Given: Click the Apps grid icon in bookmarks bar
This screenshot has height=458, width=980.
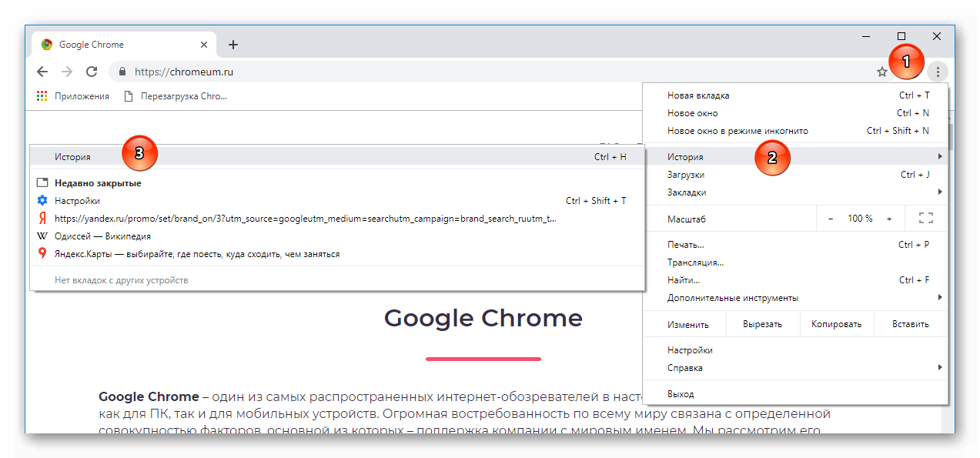Looking at the screenshot, I should [42, 96].
